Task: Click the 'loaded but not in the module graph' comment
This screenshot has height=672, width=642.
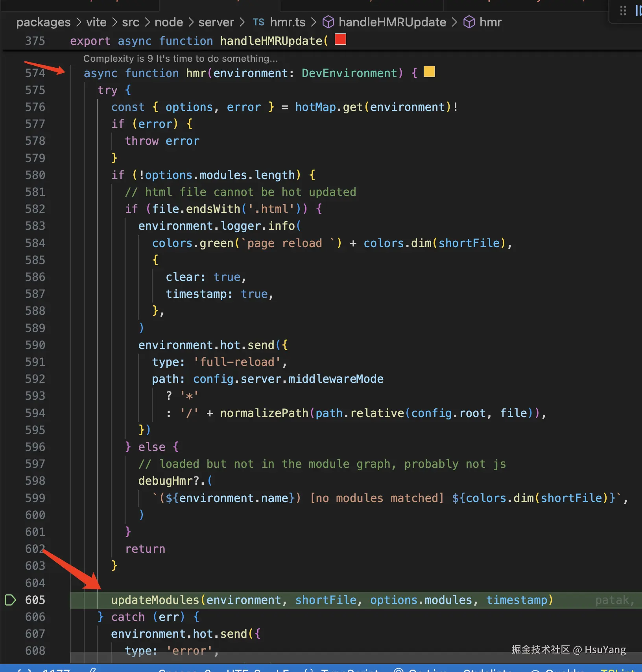Action: coord(322,464)
